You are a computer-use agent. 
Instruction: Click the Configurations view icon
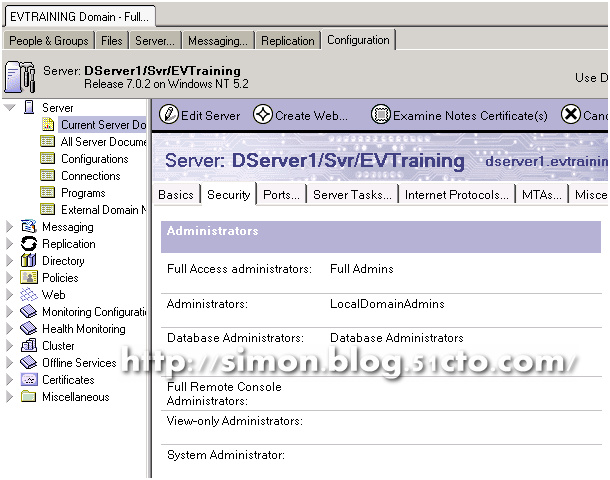[x=47, y=158]
